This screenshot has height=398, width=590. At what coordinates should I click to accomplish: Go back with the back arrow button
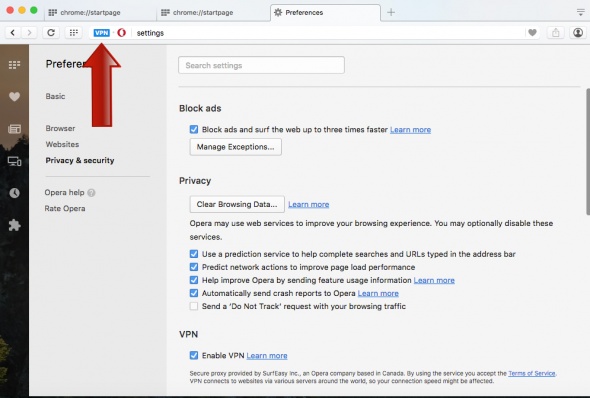coord(12,33)
